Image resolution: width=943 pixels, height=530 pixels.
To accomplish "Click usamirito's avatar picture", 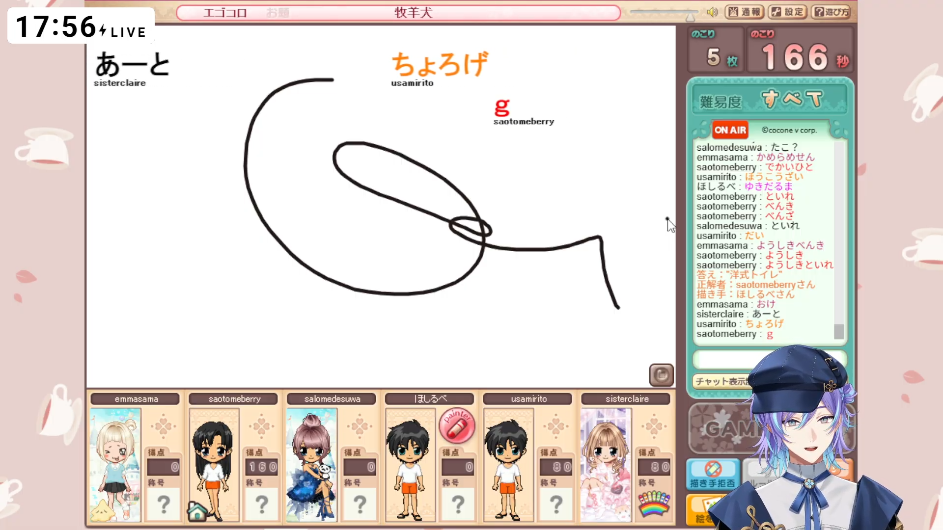I will (508, 464).
